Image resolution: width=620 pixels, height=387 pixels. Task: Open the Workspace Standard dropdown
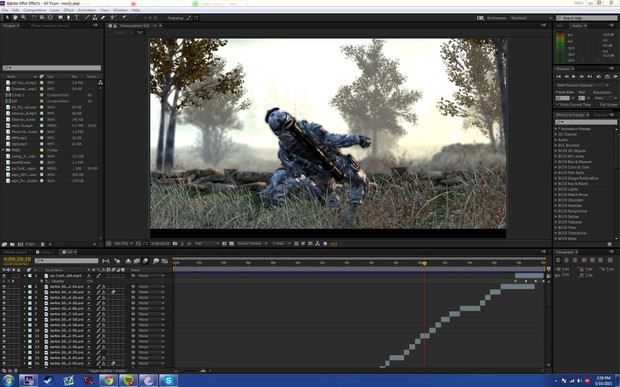[530, 18]
